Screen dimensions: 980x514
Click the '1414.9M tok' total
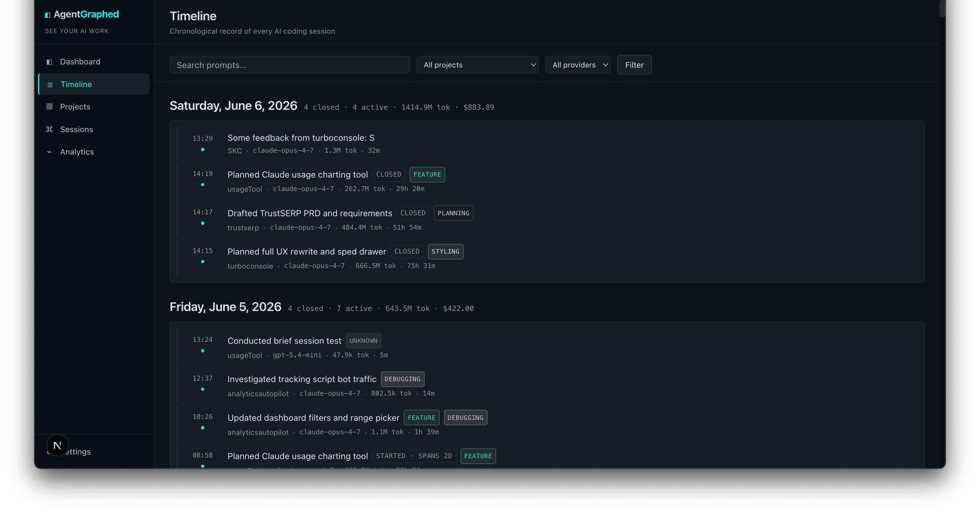(426, 107)
